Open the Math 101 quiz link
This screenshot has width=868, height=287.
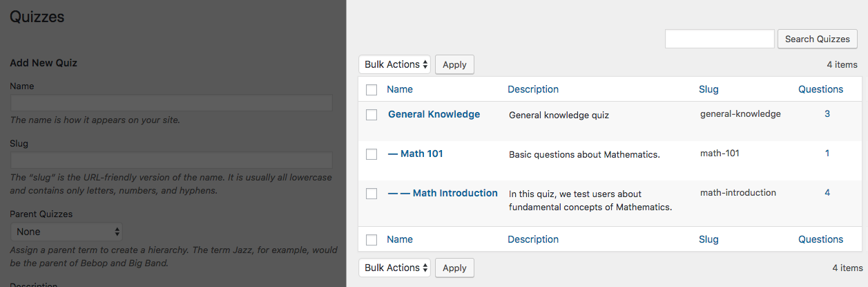416,154
